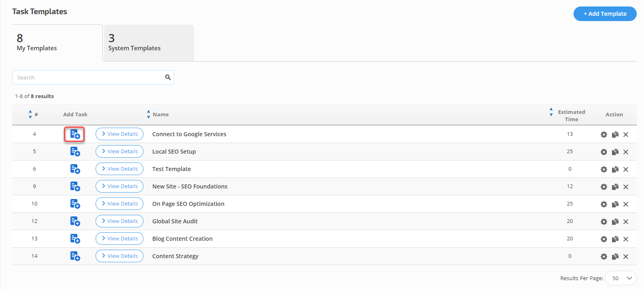The width and height of the screenshot is (644, 289).
Task: Add task from Local SEO Setup template
Action: point(75,152)
